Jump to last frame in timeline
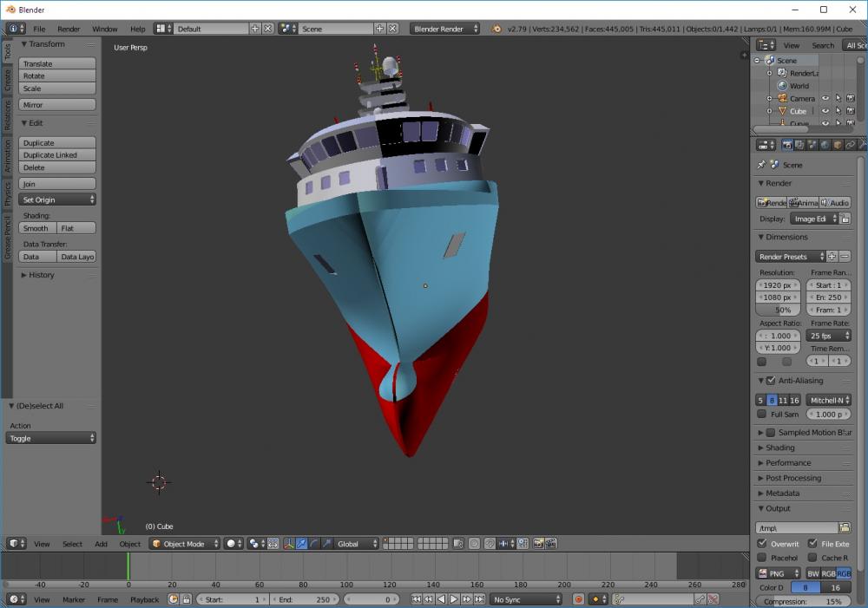Screen dimensions: 868x608 (x=479, y=599)
